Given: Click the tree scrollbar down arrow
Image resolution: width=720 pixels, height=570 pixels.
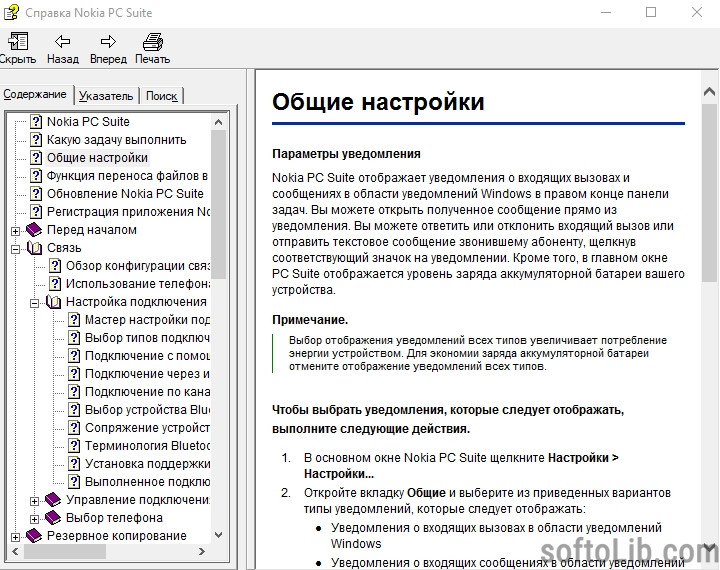Looking at the screenshot, I should tap(219, 535).
